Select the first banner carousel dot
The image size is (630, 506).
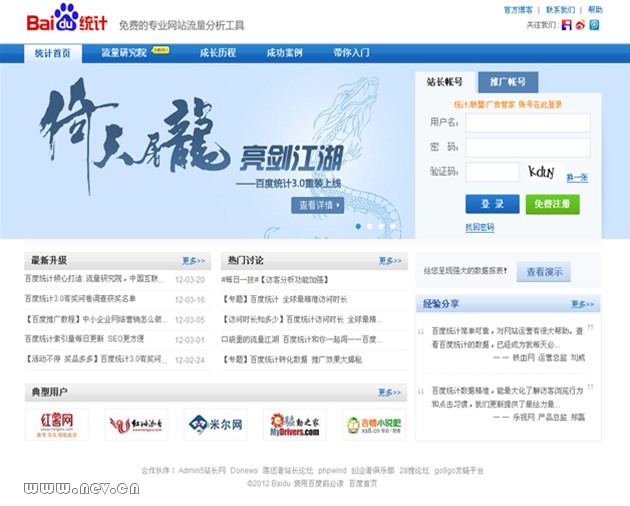pos(358,227)
